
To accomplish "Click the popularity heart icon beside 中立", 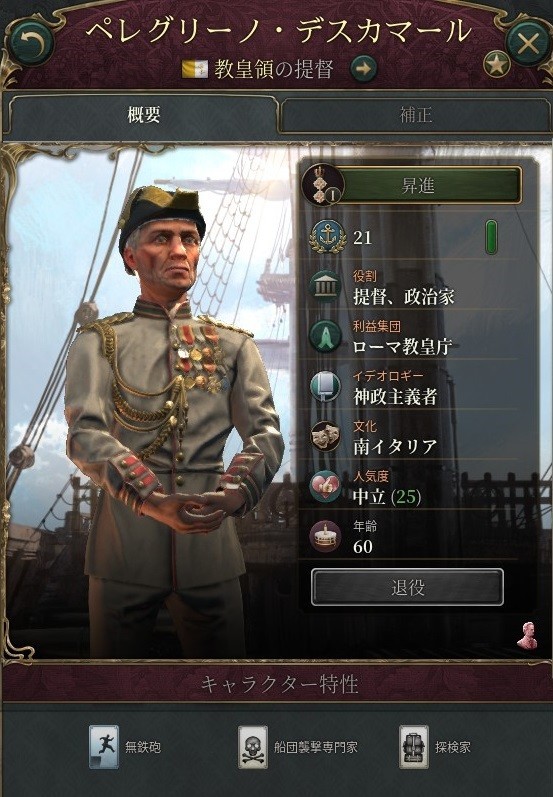I will point(325,486).
